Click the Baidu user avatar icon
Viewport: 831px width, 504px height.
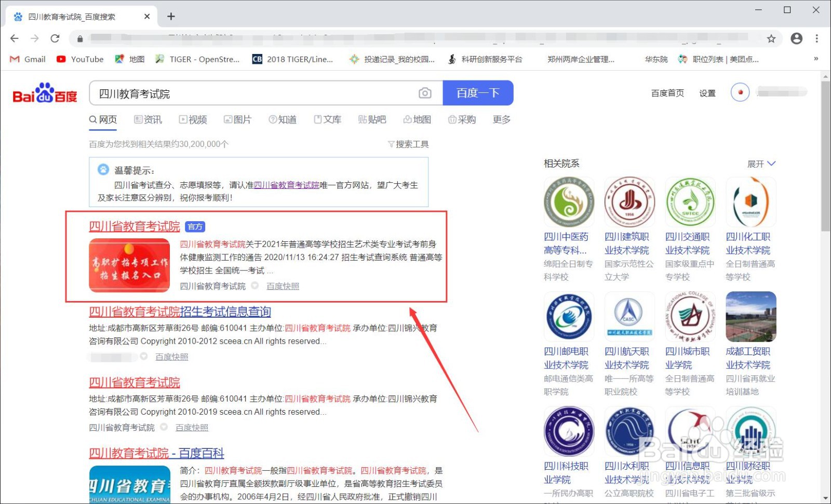(x=740, y=92)
